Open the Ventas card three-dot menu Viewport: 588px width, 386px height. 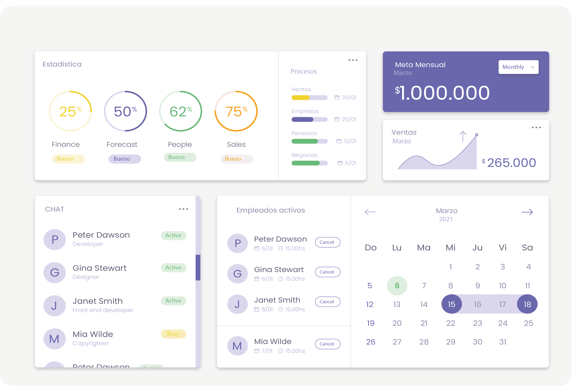[x=536, y=128]
